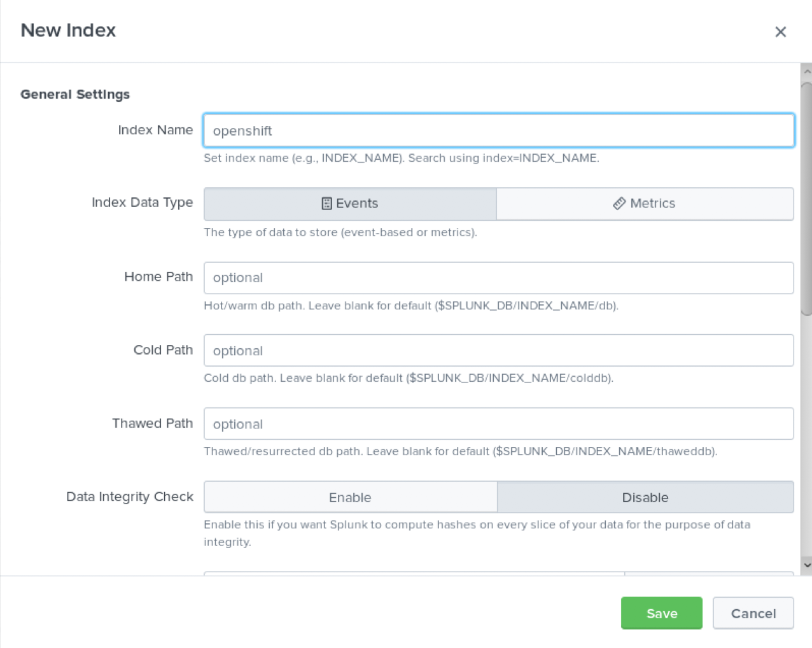Screen dimensions: 812x648
Task: Cancel the new index creation
Action: [753, 613]
